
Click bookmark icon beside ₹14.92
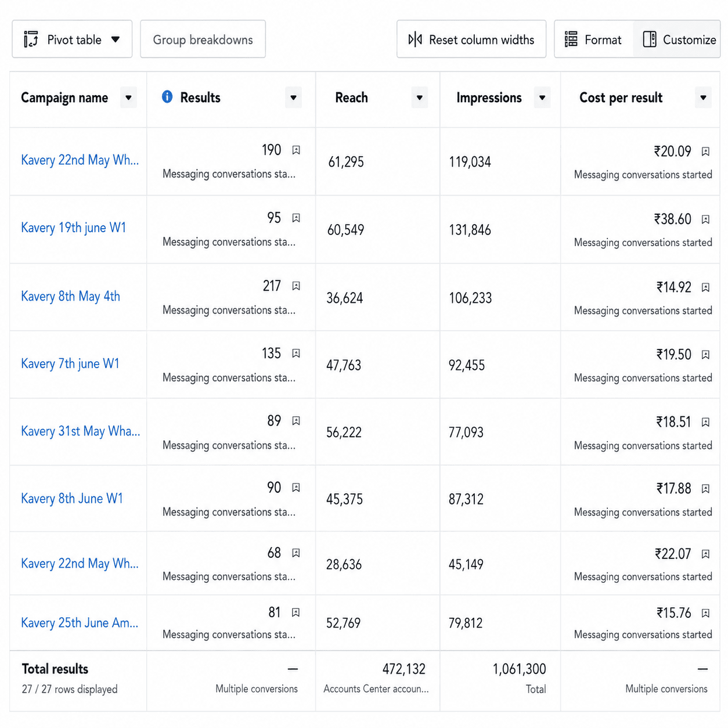[x=705, y=287]
